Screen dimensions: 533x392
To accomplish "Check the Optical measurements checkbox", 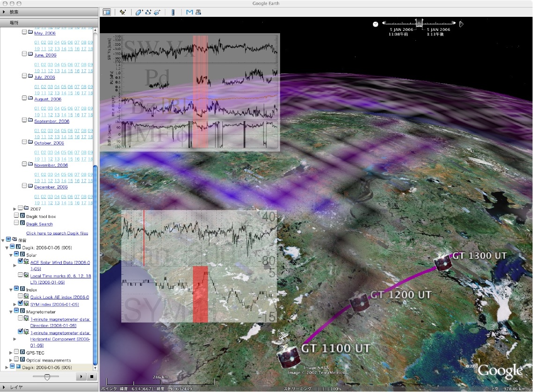I will (x=16, y=359).
